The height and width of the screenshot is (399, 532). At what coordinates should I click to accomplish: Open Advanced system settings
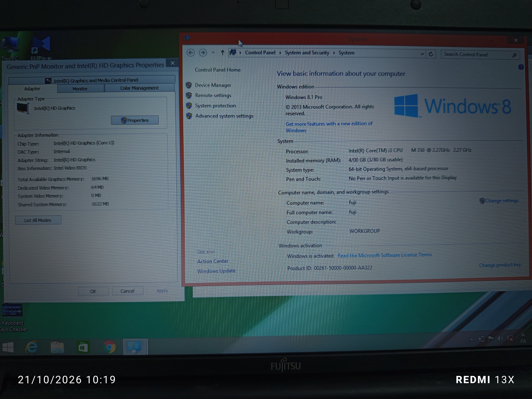pyautogui.click(x=224, y=116)
